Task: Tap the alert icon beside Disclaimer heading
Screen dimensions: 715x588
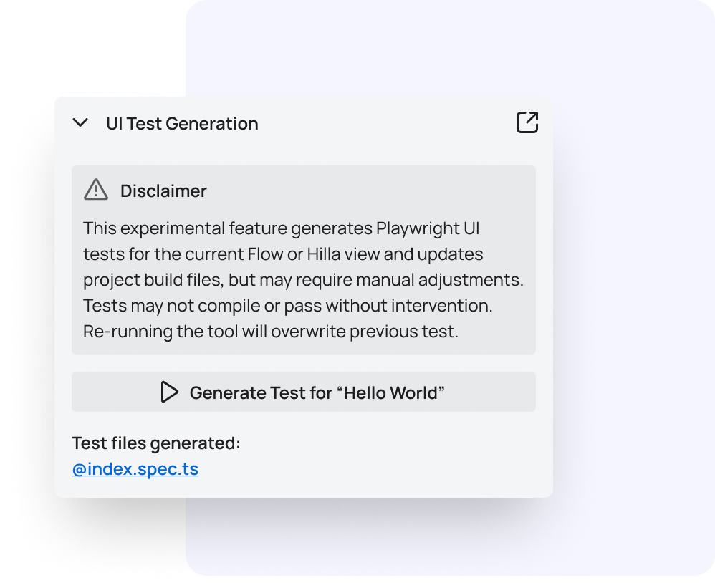Action: (95, 190)
